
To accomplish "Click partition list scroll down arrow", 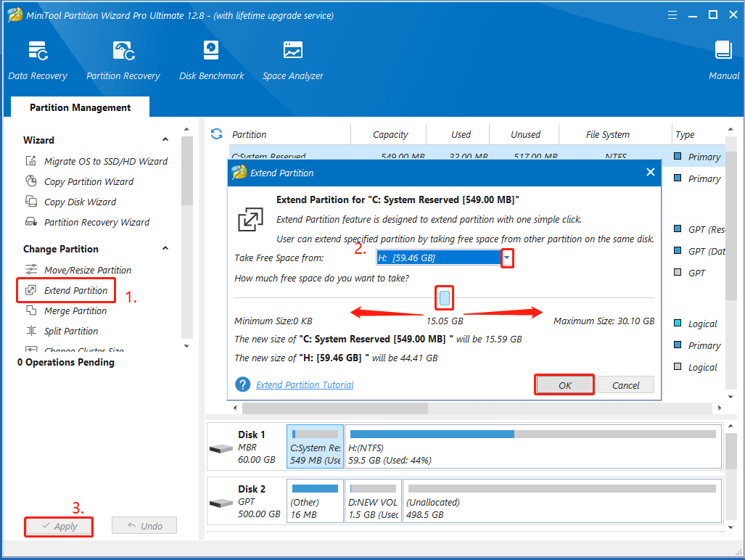I will tap(730, 397).
